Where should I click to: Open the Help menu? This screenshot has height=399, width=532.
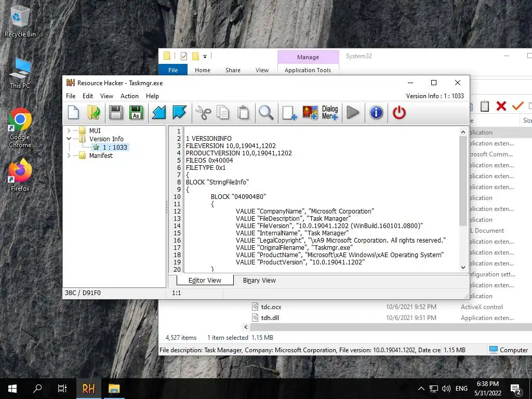click(x=152, y=96)
